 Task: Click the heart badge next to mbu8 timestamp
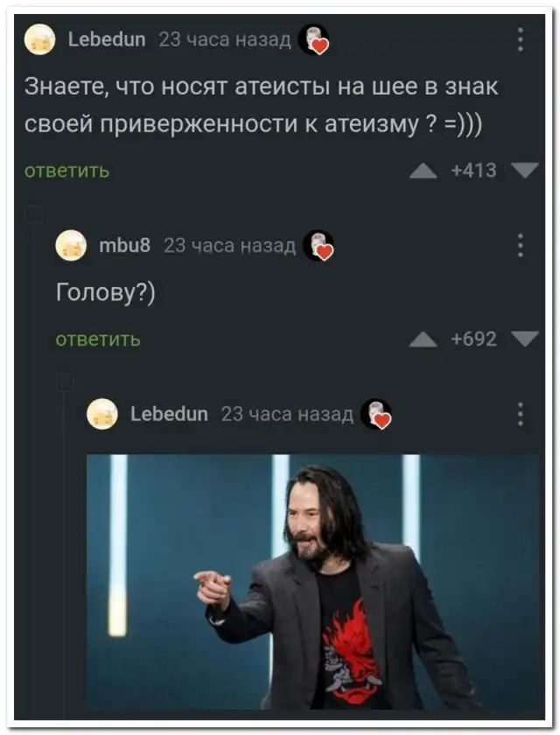318,245
